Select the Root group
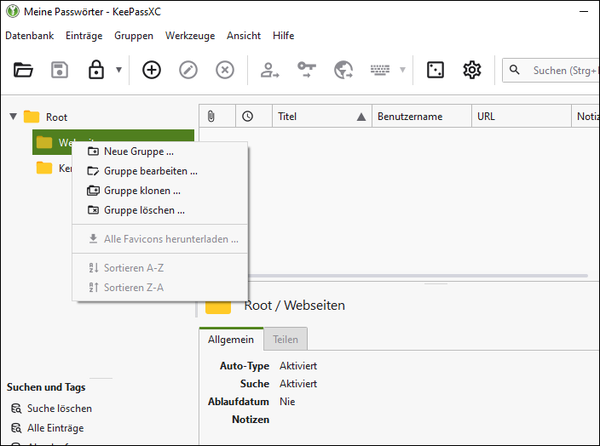Screen dimensions: 600x446 56,117
